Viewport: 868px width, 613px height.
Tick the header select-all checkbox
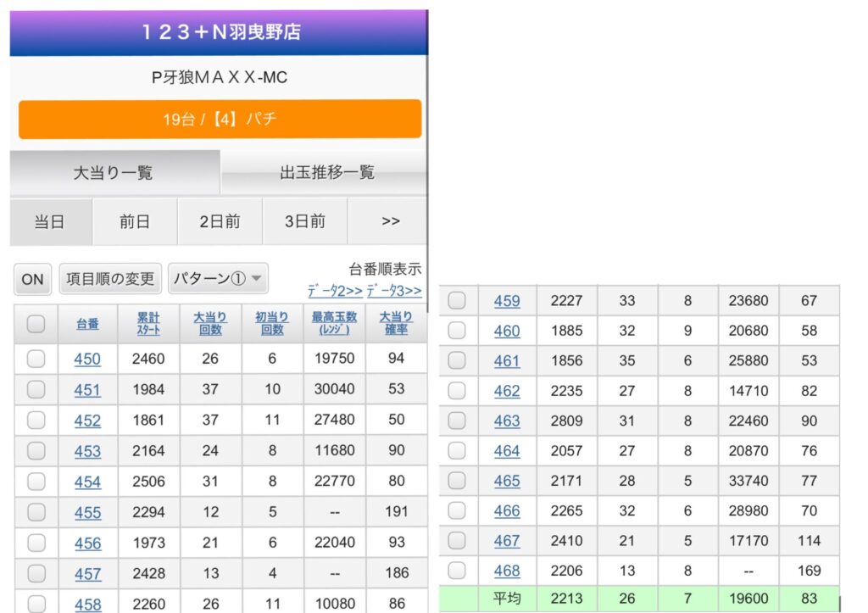(36, 323)
